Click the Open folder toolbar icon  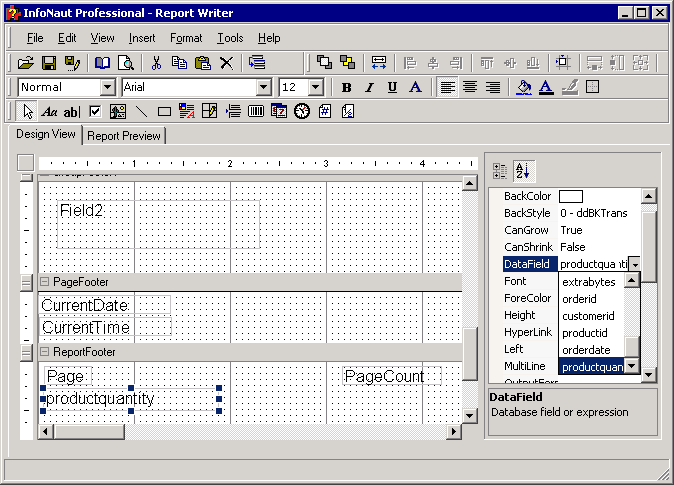pos(27,62)
